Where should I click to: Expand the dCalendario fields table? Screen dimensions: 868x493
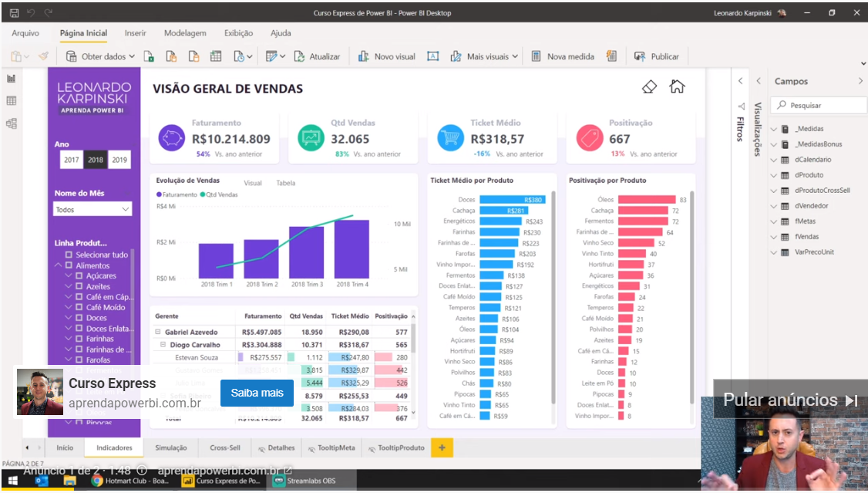coord(774,160)
